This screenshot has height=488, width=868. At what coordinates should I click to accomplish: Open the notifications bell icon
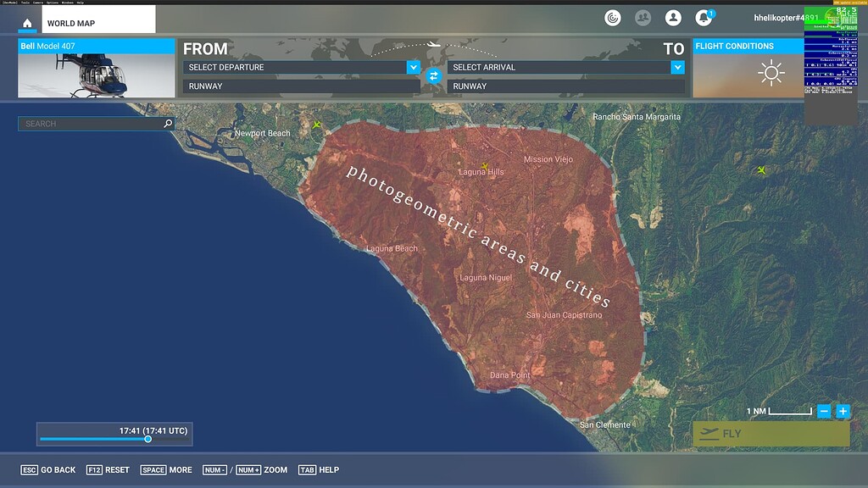click(703, 18)
